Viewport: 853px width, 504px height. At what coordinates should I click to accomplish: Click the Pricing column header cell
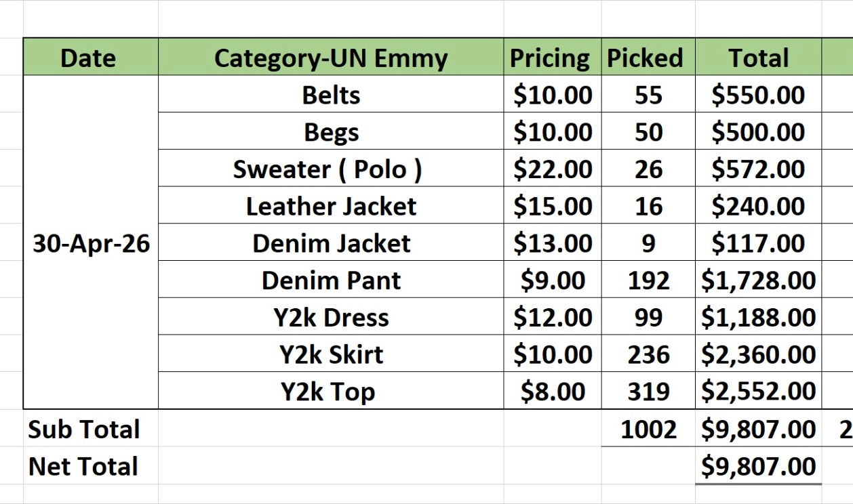(553, 57)
